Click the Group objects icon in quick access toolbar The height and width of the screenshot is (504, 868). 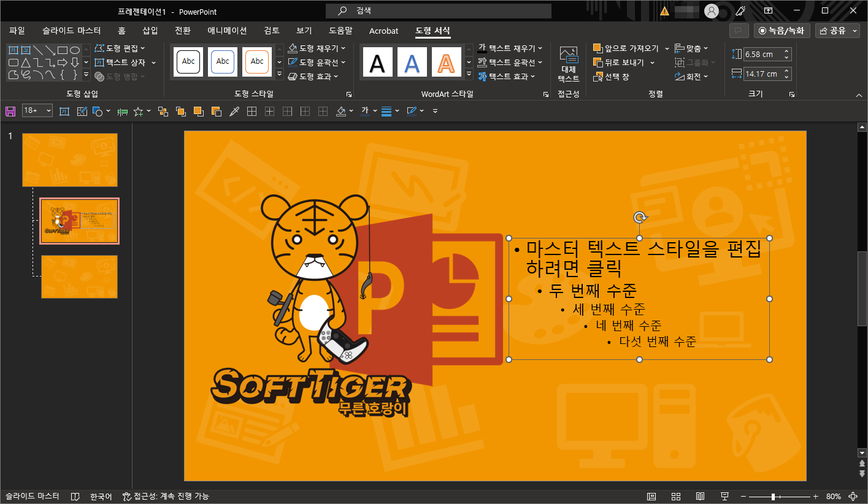163,111
